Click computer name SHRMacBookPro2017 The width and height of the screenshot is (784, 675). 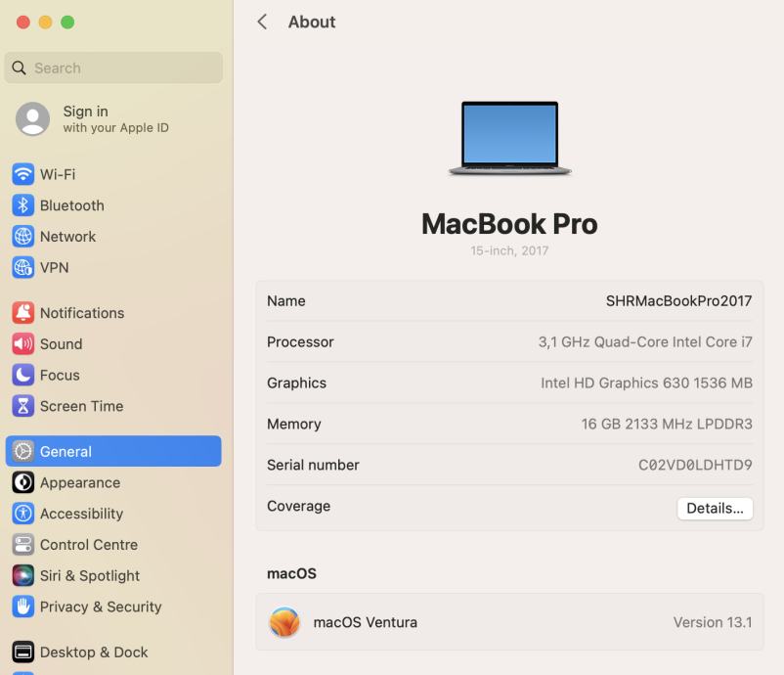[x=678, y=300]
